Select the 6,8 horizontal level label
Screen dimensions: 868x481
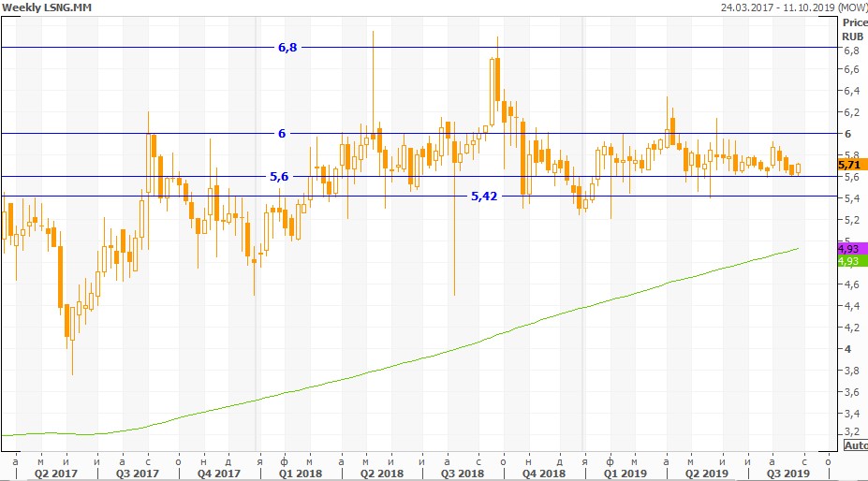point(287,47)
